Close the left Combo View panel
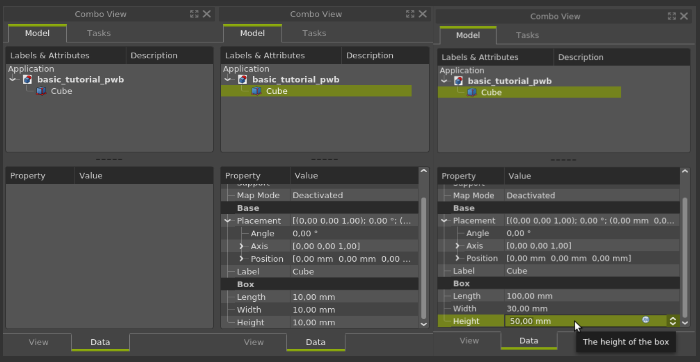The width and height of the screenshot is (700, 362). (x=207, y=14)
